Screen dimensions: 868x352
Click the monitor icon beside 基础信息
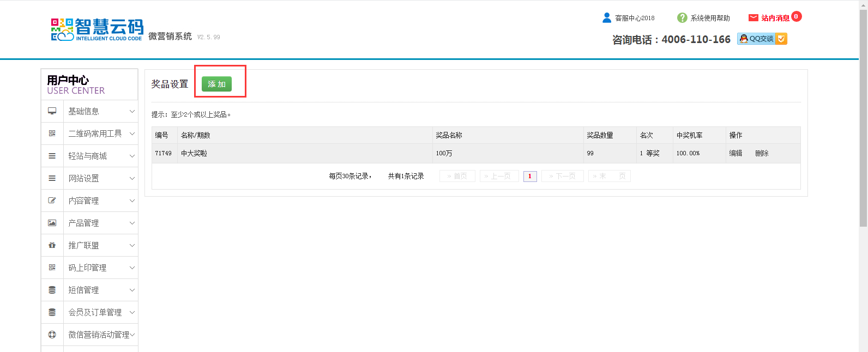[x=52, y=111]
